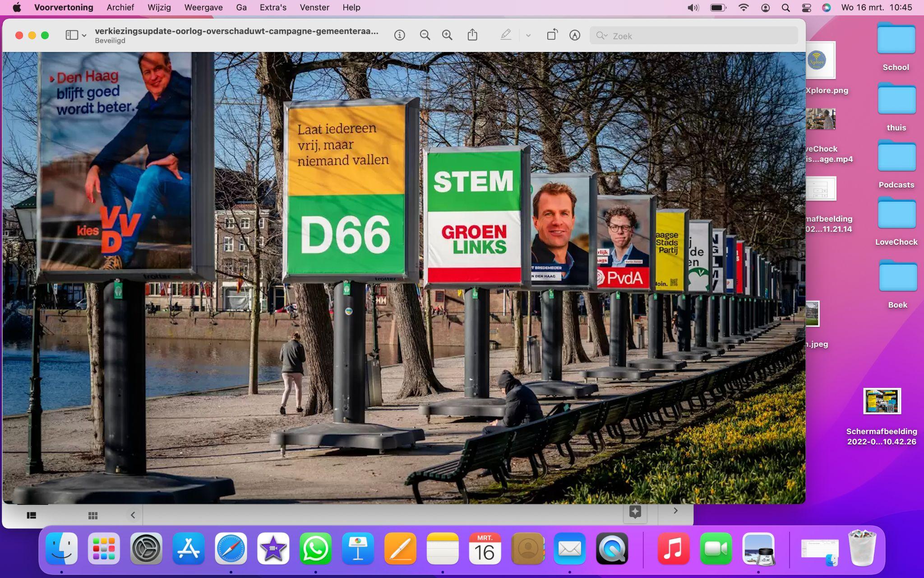Image resolution: width=924 pixels, height=578 pixels.
Task: Select the Boek folder on desktop
Action: click(x=898, y=284)
